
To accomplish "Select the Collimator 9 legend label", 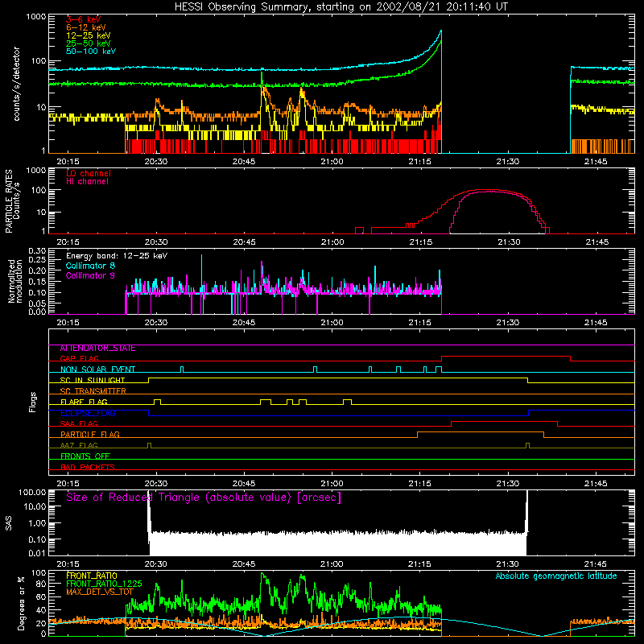I will click(x=90, y=275).
